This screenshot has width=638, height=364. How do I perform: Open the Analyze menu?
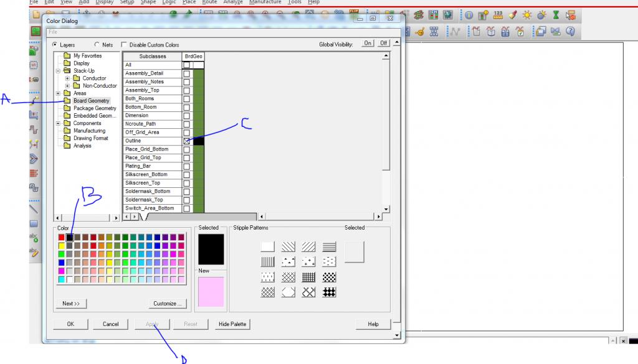click(233, 2)
